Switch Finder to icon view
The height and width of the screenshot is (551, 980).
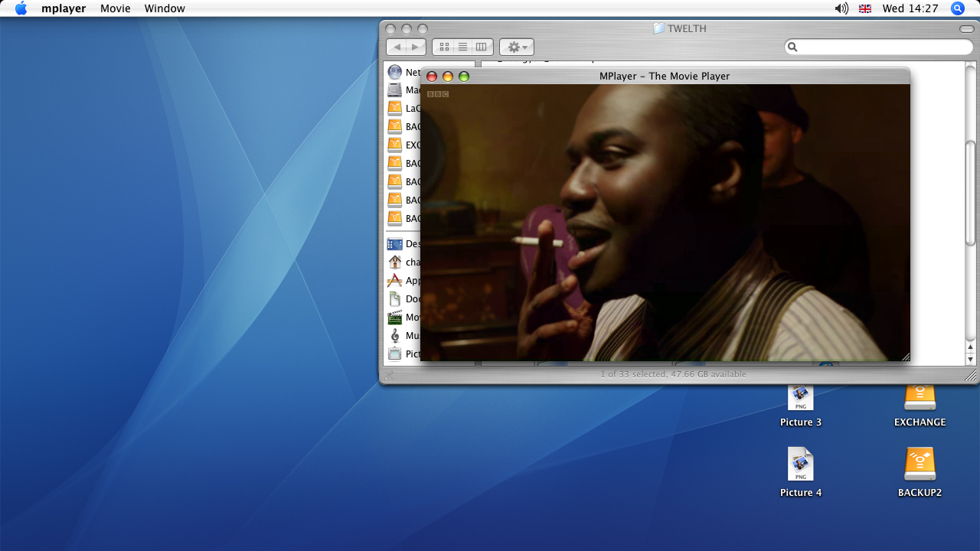coord(444,47)
